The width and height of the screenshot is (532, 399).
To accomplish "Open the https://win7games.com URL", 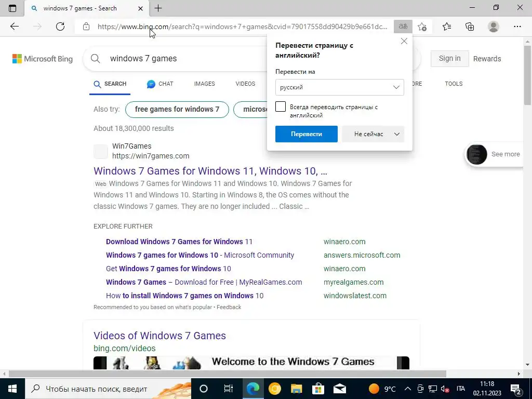I will (x=151, y=156).
